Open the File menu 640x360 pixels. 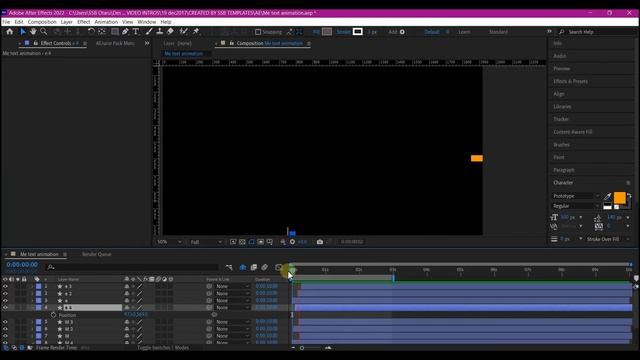pos(6,22)
